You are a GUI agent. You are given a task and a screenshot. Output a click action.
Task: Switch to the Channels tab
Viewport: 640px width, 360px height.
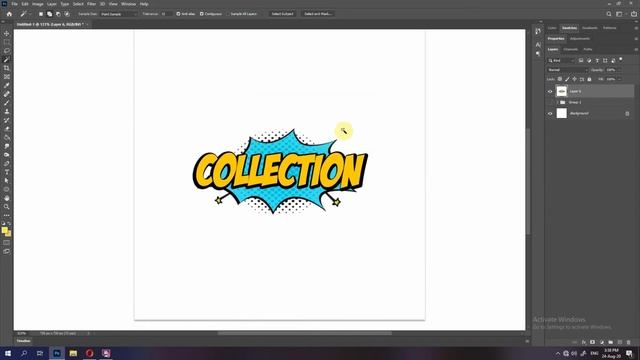coord(571,49)
